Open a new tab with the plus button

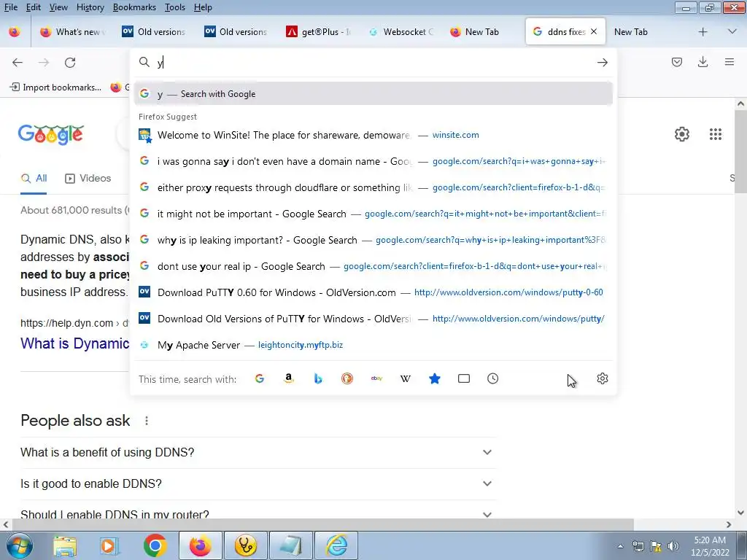pyautogui.click(x=703, y=32)
